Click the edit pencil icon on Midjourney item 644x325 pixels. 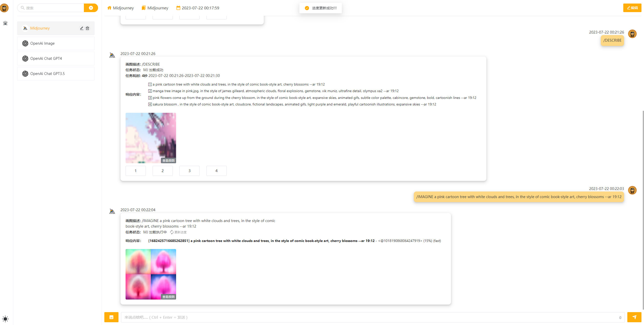pyautogui.click(x=82, y=28)
